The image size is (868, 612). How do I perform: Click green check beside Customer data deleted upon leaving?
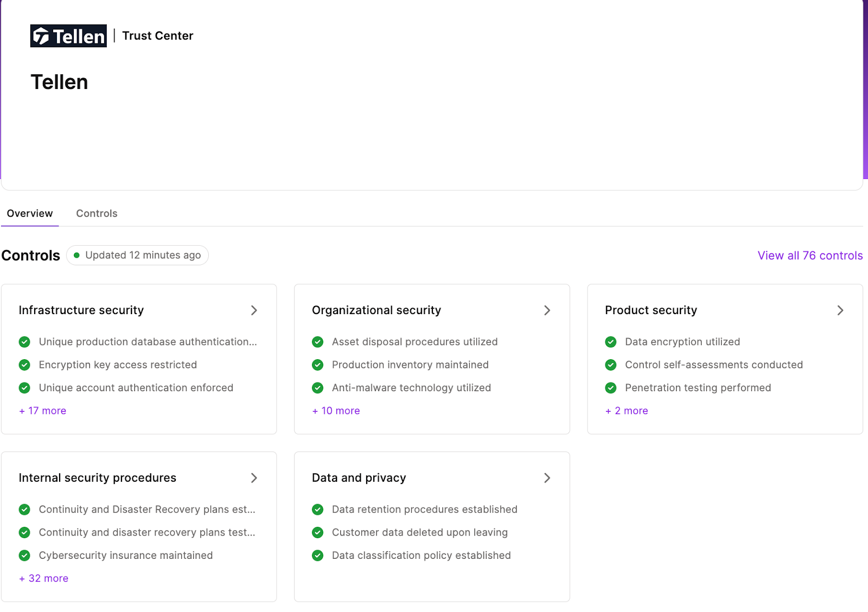(x=318, y=532)
